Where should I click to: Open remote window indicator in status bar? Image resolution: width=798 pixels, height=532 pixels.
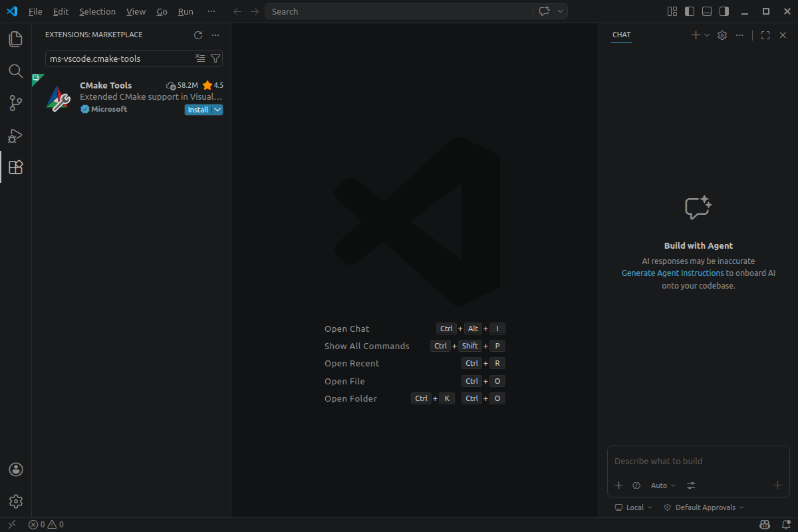pos(11,525)
